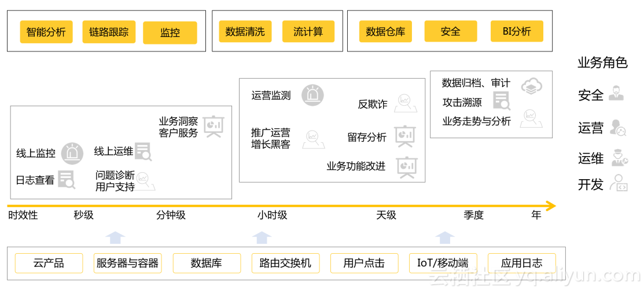Select the 监控 yellow box
This screenshot has height=289, width=644.
(170, 32)
